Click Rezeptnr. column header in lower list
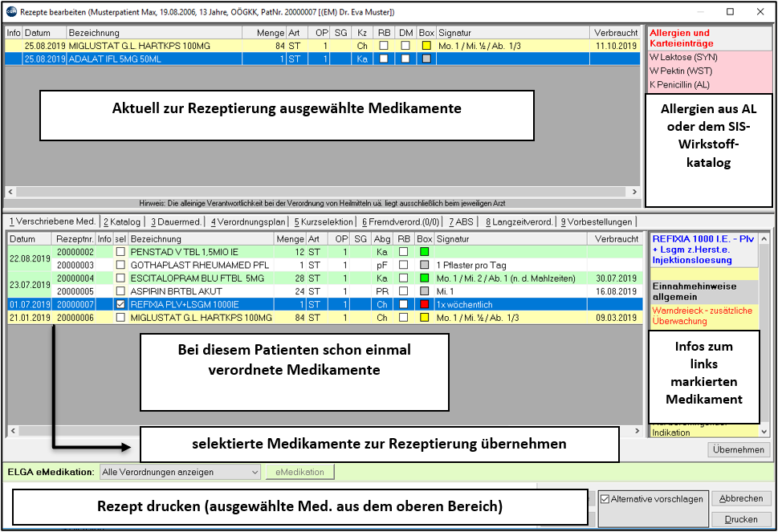 74,239
